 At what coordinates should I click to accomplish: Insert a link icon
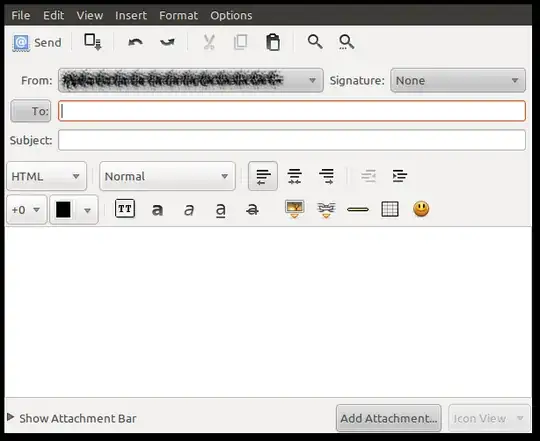point(326,210)
